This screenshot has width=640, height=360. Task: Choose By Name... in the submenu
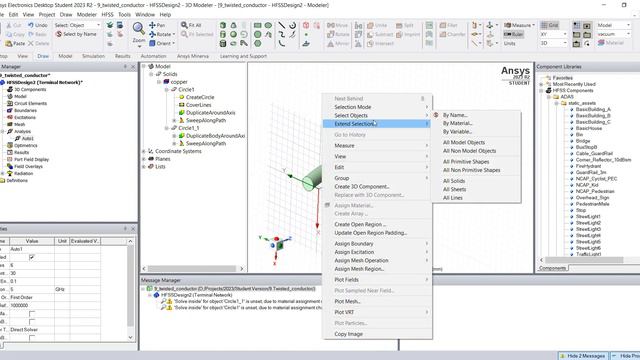455,115
